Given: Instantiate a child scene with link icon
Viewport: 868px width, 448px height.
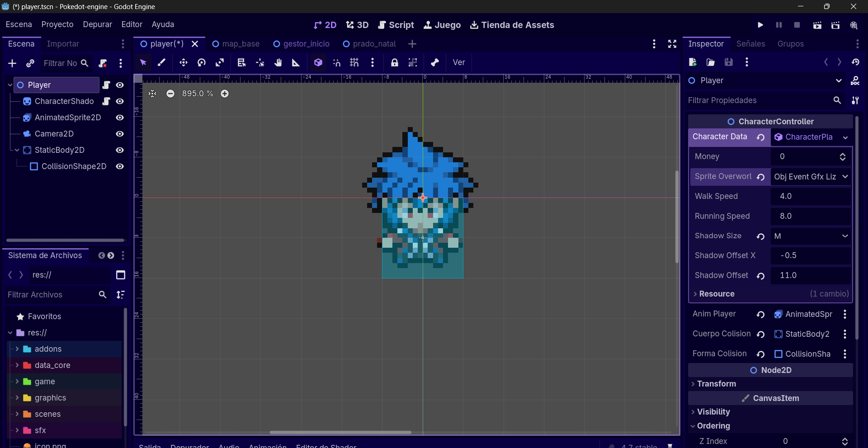Looking at the screenshot, I should tap(30, 63).
